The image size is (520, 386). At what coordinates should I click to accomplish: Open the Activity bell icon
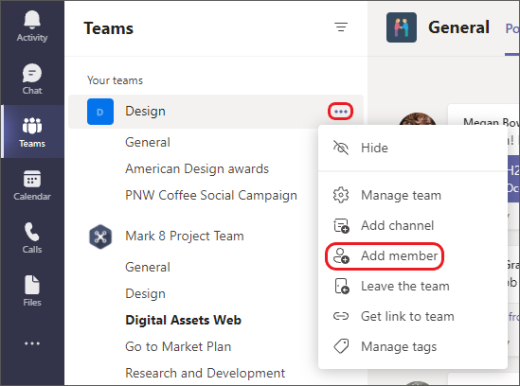point(32,19)
